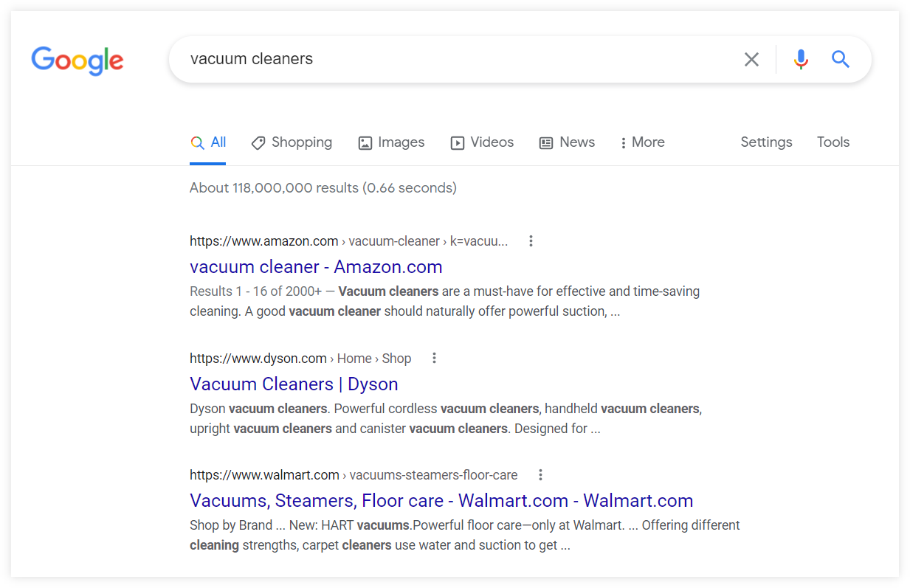Viewport: 910px width, 588px height.
Task: Click the Google logo
Action: [77, 60]
